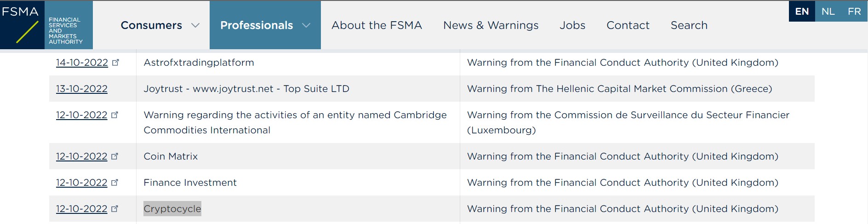
Task: Click the highlighted Cryptocycle text
Action: (172, 209)
